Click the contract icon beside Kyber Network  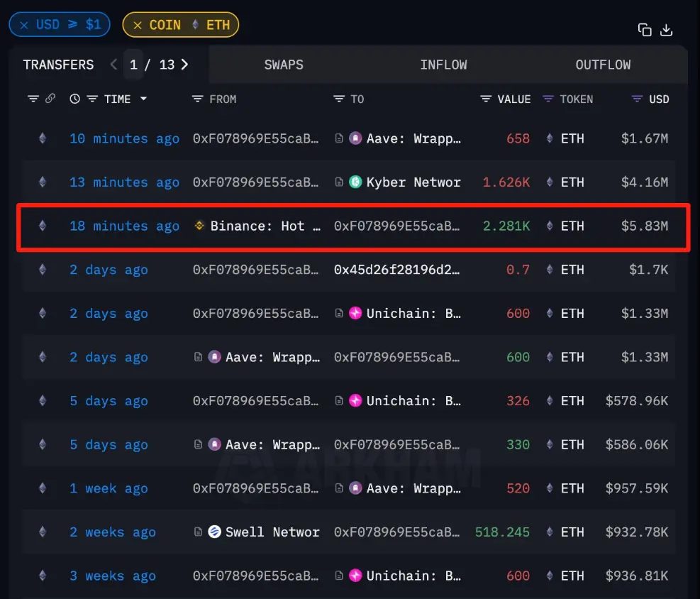click(x=339, y=182)
